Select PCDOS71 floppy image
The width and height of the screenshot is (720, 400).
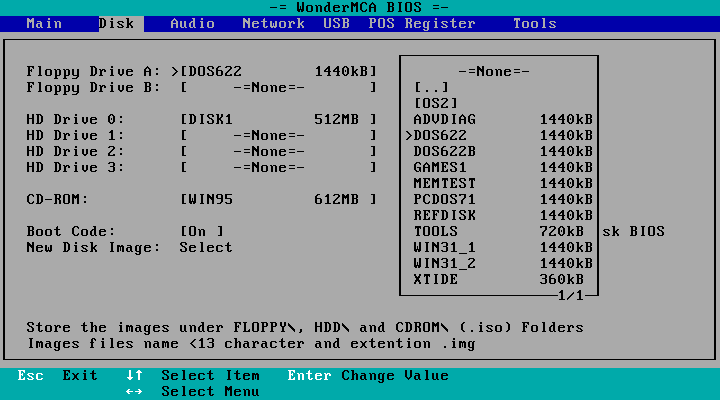[503, 200]
